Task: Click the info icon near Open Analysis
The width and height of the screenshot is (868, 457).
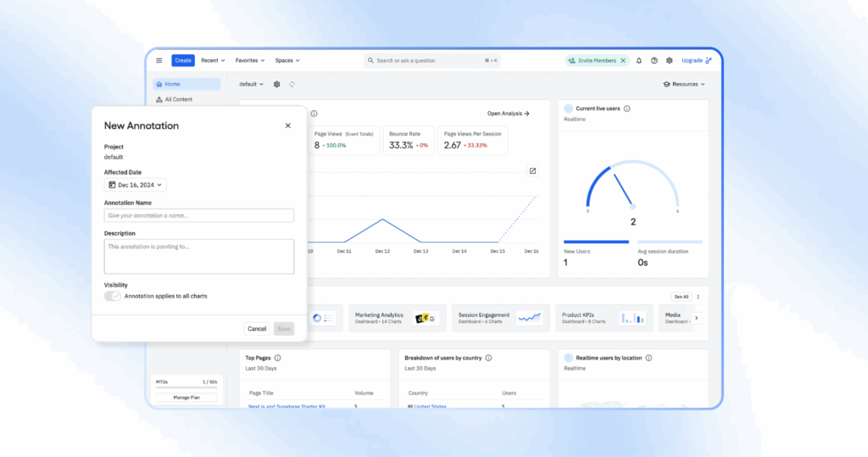Action: tap(314, 114)
